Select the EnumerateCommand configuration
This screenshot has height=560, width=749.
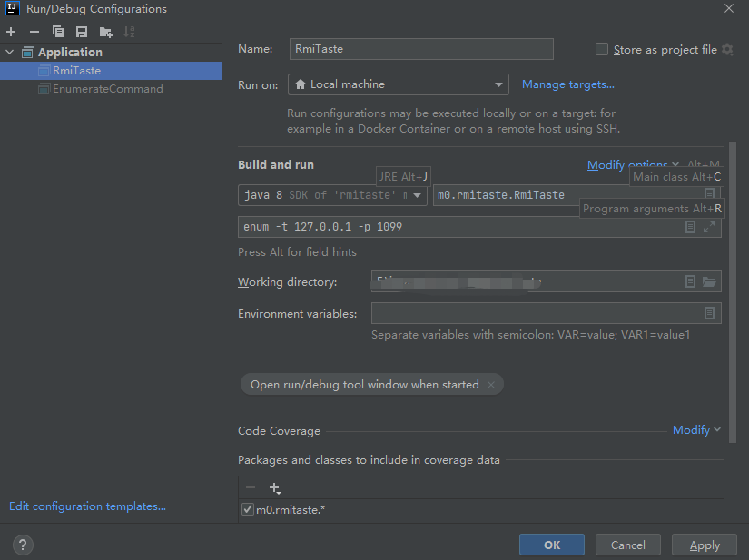tap(111, 89)
